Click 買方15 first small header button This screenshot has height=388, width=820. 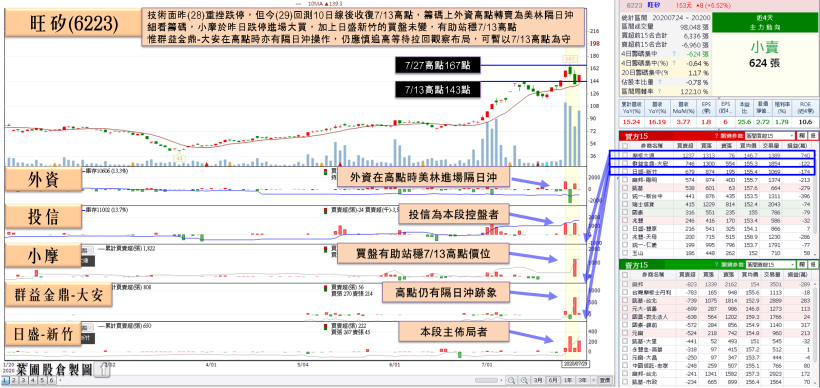(802, 136)
